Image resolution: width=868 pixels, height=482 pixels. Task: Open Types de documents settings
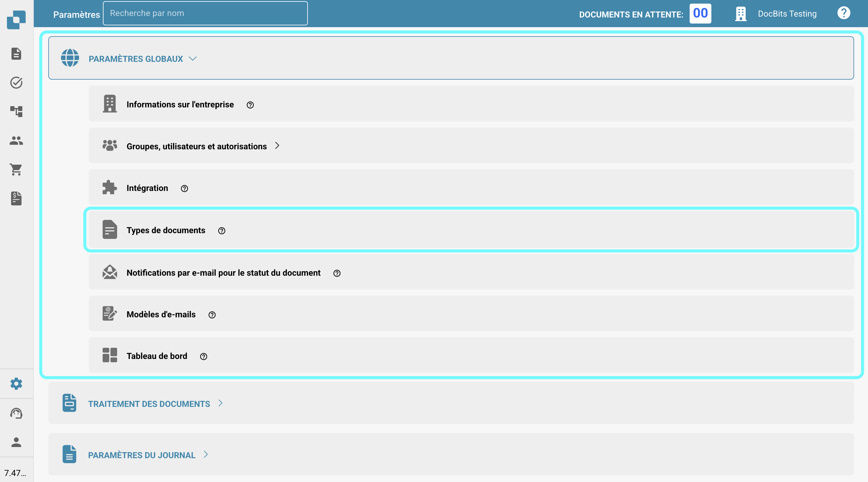(166, 230)
